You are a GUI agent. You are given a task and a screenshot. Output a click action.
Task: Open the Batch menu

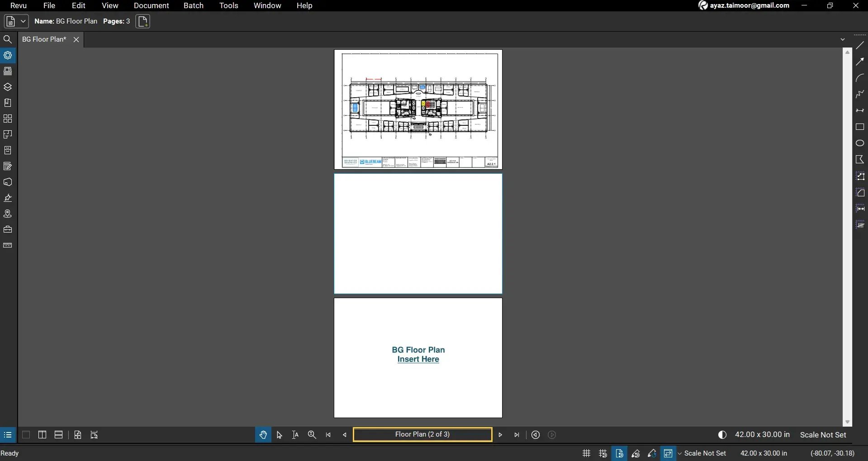click(x=193, y=5)
